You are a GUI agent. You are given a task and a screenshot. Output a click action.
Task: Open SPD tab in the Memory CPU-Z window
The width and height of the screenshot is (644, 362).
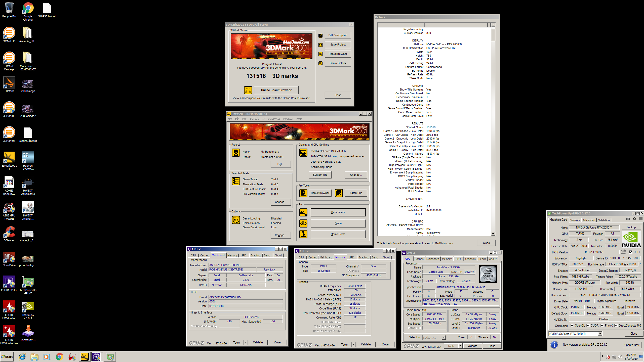351,257
